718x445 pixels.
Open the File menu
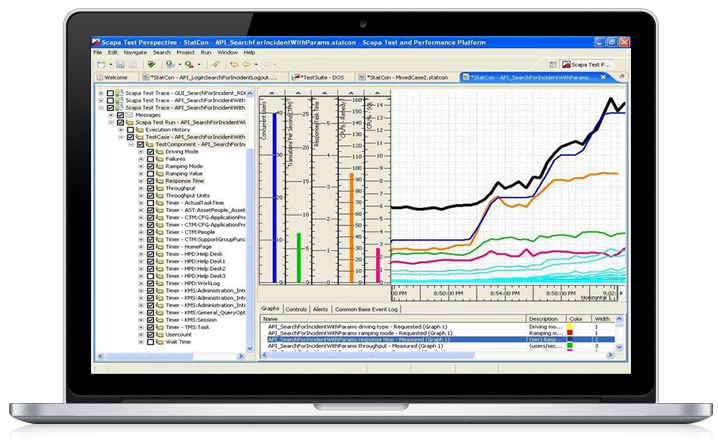tap(98, 53)
